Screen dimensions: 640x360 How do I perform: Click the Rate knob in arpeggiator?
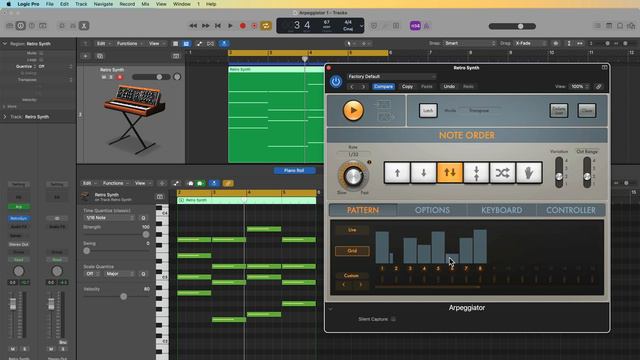click(x=353, y=176)
